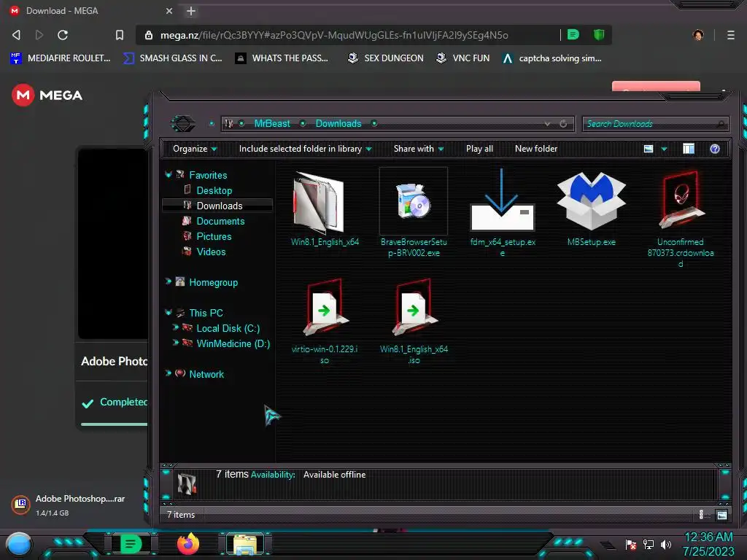Open the green shield extension icon
747x560 pixels.
598,35
